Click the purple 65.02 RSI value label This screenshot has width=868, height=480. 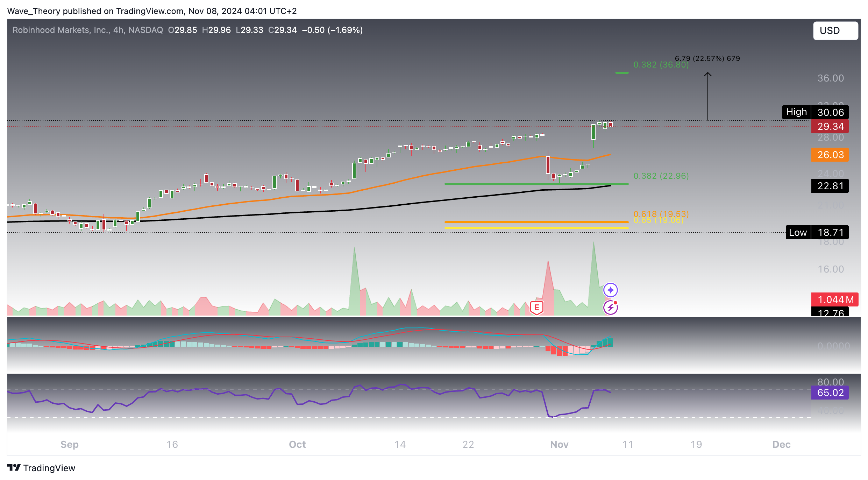pos(830,393)
